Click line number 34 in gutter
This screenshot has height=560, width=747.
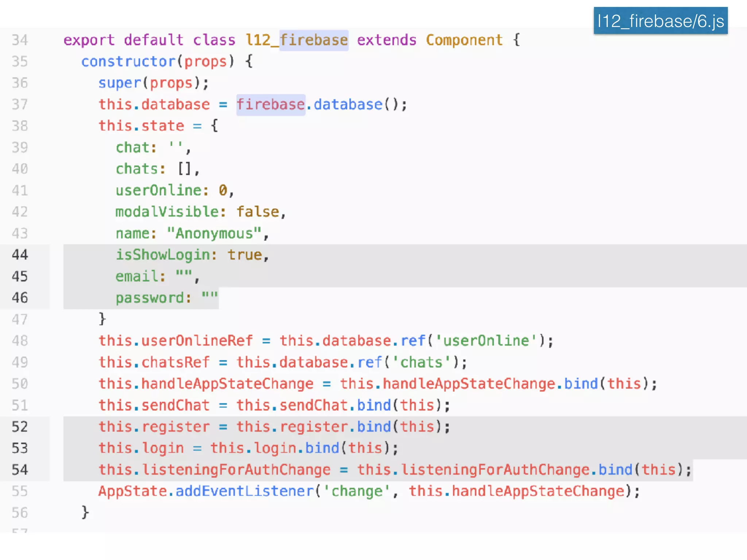point(20,40)
